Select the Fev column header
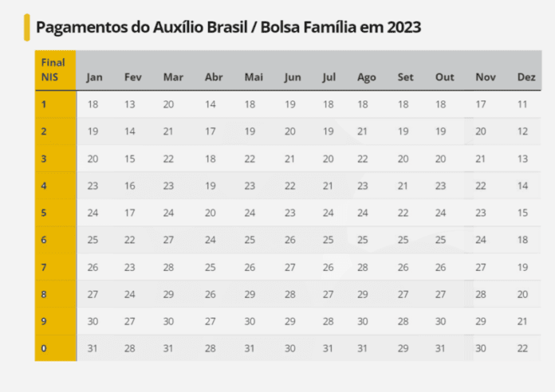The width and height of the screenshot is (555, 392). tap(133, 77)
